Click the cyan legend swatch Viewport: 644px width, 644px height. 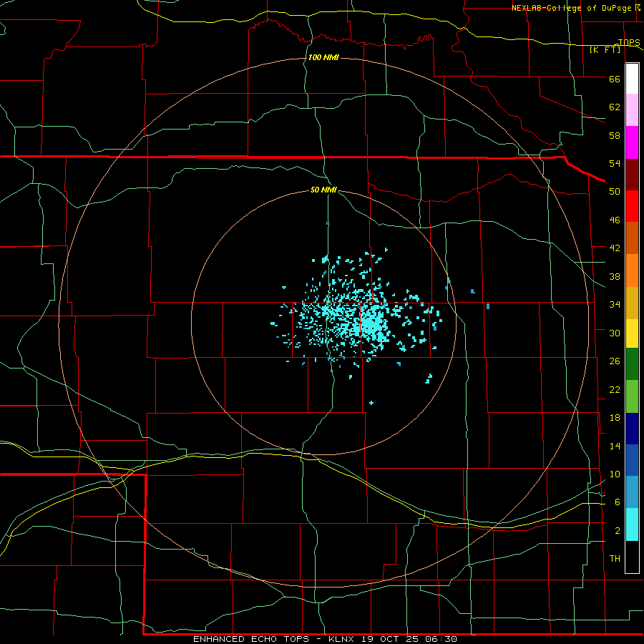(x=632, y=525)
